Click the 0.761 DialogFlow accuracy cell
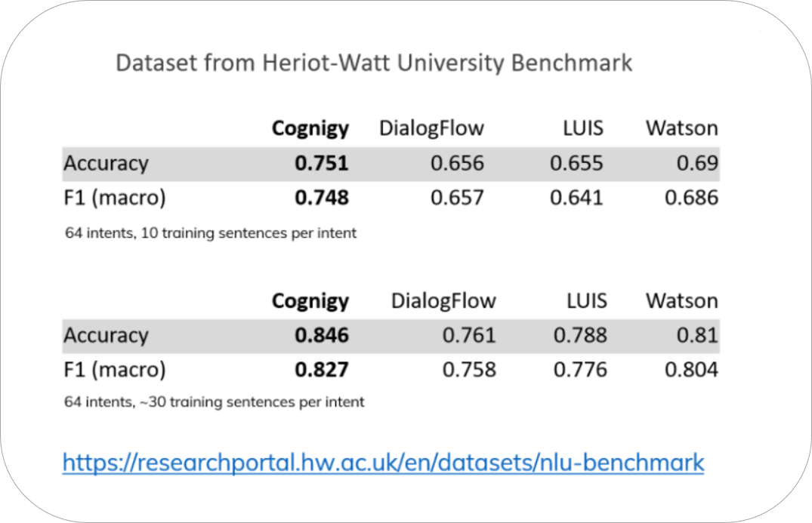 click(x=469, y=335)
